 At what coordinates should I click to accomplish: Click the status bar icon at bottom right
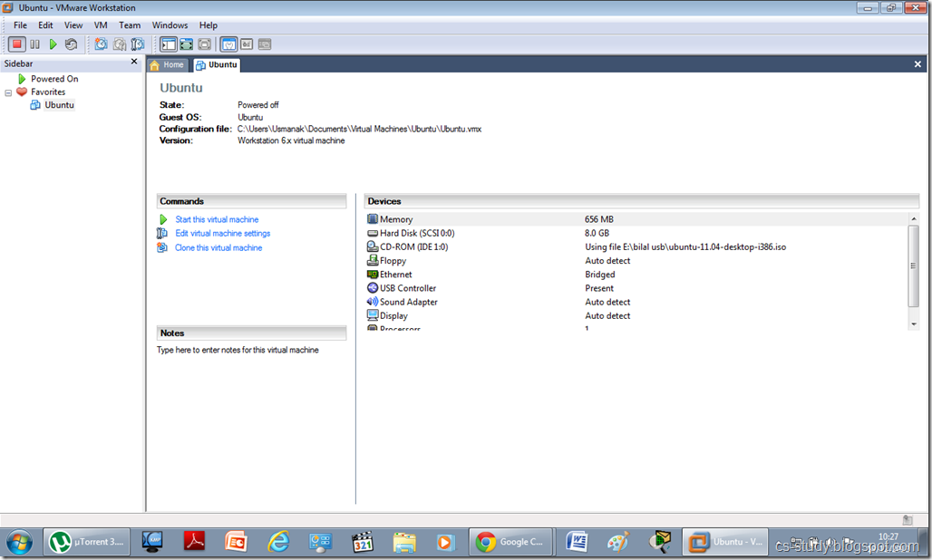point(908,520)
